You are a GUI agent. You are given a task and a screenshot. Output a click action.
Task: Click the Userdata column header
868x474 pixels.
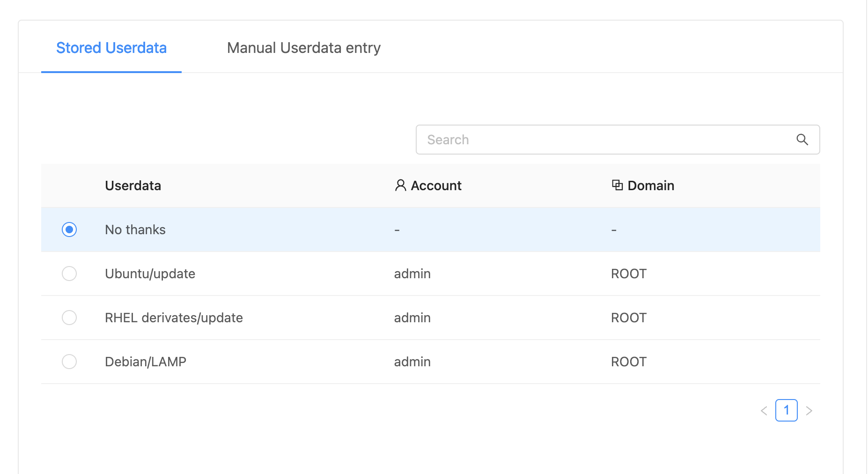pos(133,185)
